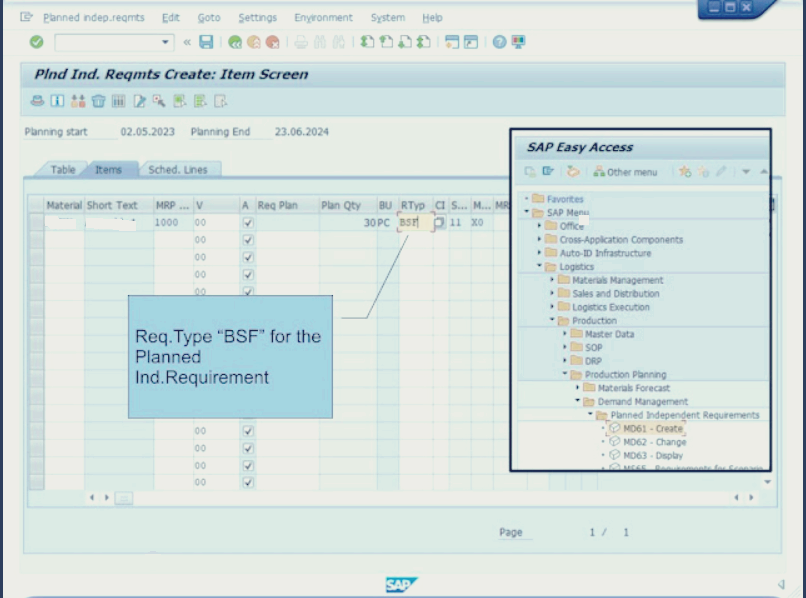Open the Settings menu
This screenshot has width=806, height=598.
[258, 17]
